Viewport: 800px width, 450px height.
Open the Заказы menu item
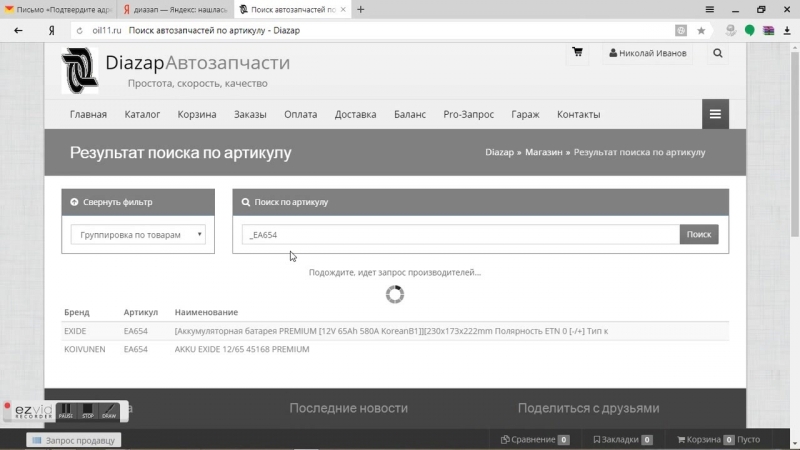pos(250,114)
